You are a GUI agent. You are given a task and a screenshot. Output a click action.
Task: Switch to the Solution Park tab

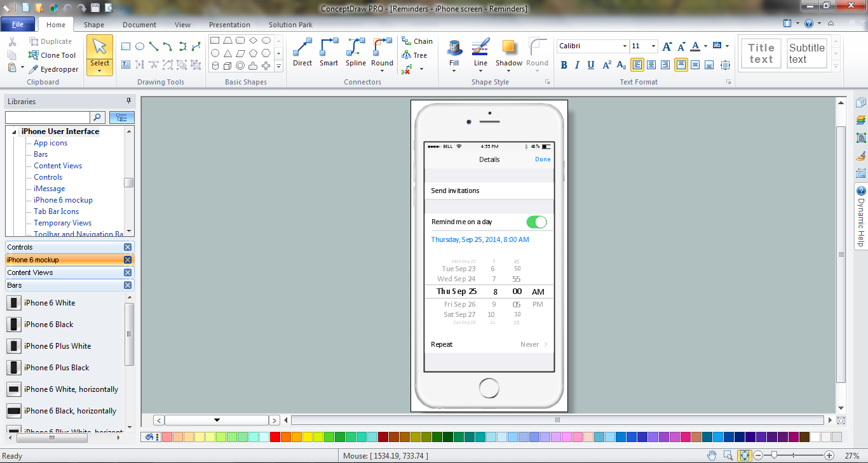(x=290, y=25)
